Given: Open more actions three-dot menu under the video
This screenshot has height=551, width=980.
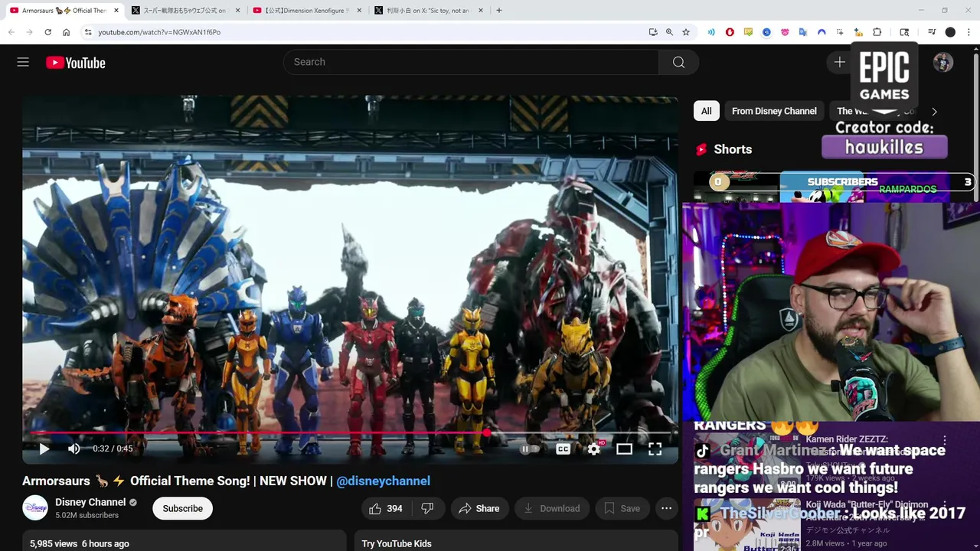Looking at the screenshot, I should coord(666,508).
